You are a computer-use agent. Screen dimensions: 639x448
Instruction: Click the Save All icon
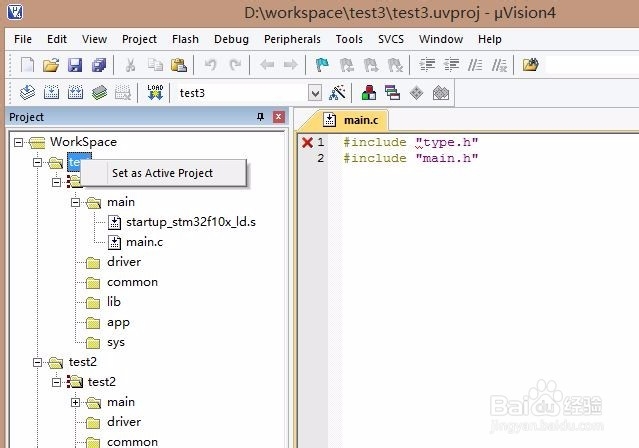(x=99, y=64)
